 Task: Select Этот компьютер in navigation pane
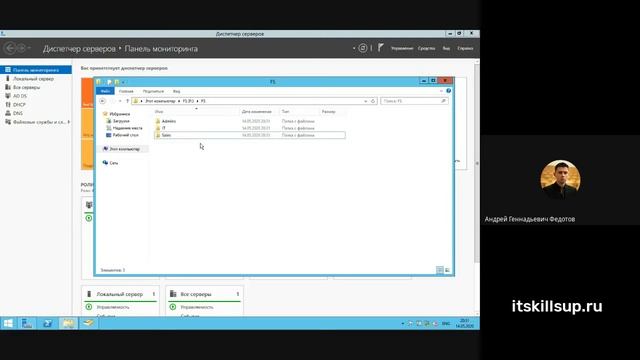coord(124,149)
